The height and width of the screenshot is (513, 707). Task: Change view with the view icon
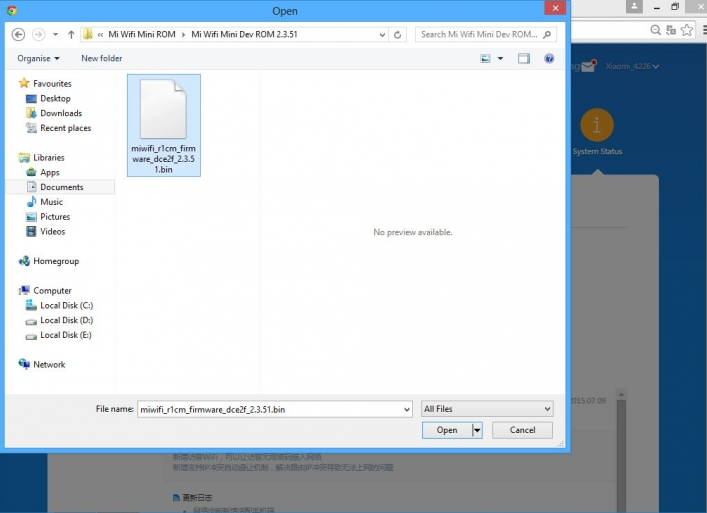pos(486,58)
